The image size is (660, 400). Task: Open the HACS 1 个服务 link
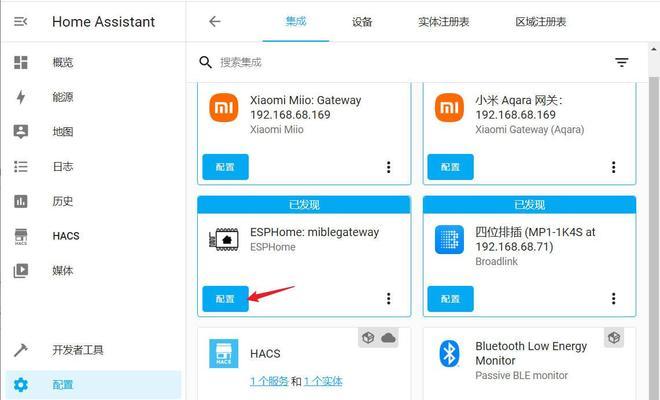click(269, 381)
